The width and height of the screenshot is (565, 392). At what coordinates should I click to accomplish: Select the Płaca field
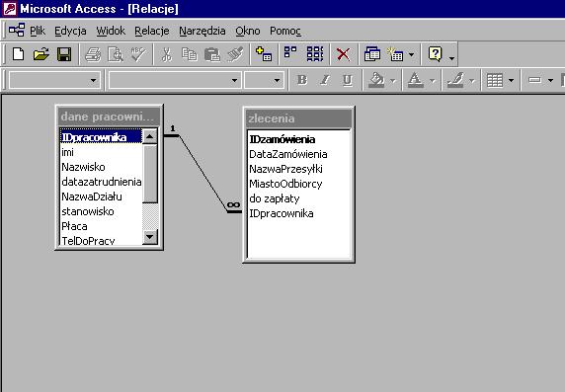(x=101, y=226)
